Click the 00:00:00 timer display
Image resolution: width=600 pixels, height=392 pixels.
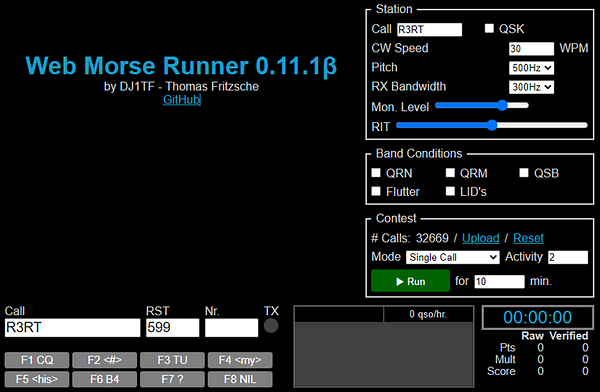coord(538,317)
